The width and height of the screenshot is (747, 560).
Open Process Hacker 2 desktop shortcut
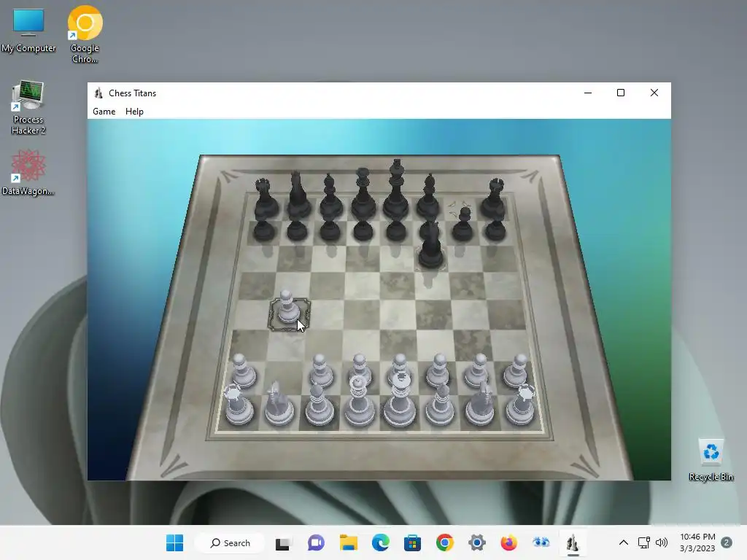(28, 108)
